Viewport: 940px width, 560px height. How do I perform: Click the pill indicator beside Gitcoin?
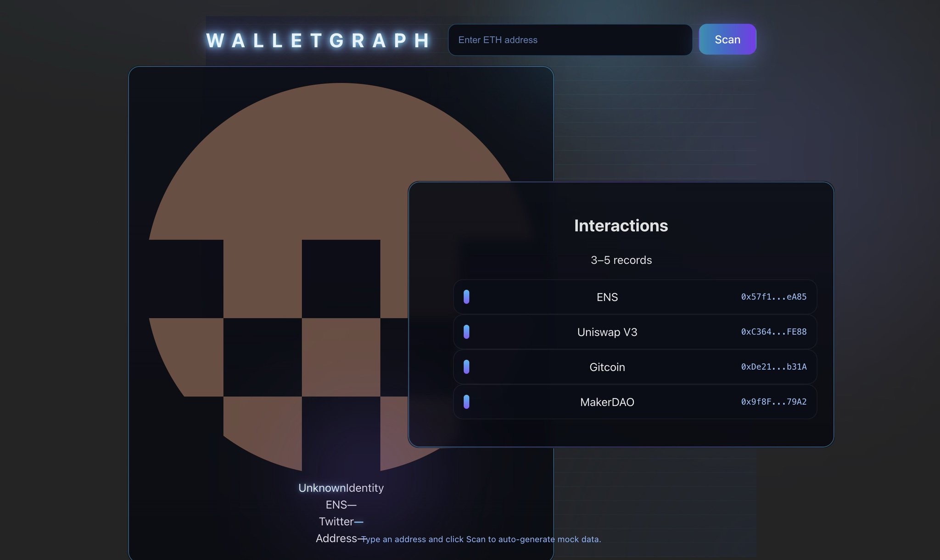click(x=466, y=367)
